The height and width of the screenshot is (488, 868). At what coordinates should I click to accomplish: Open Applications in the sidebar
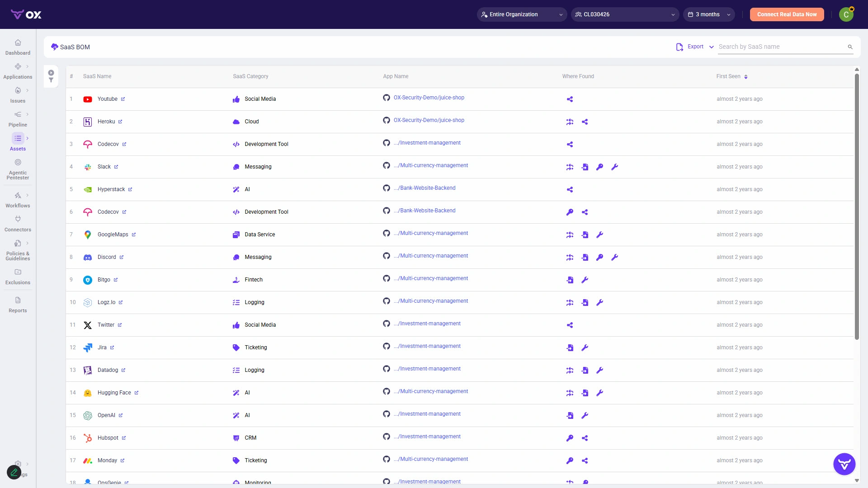click(x=18, y=71)
